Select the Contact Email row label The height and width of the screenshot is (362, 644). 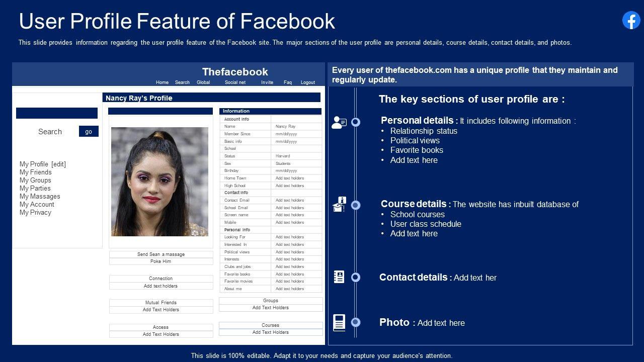[237, 200]
